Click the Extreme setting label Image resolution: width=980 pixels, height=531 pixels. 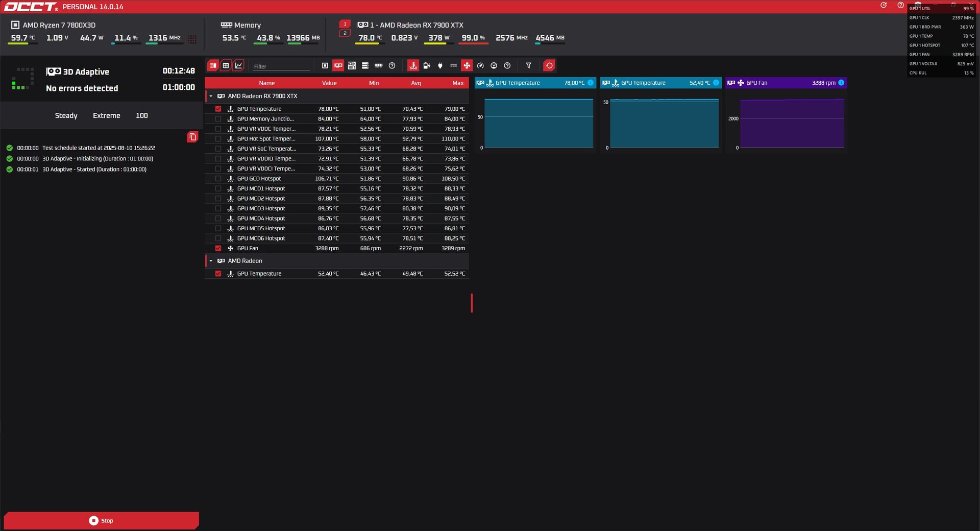[x=107, y=116]
